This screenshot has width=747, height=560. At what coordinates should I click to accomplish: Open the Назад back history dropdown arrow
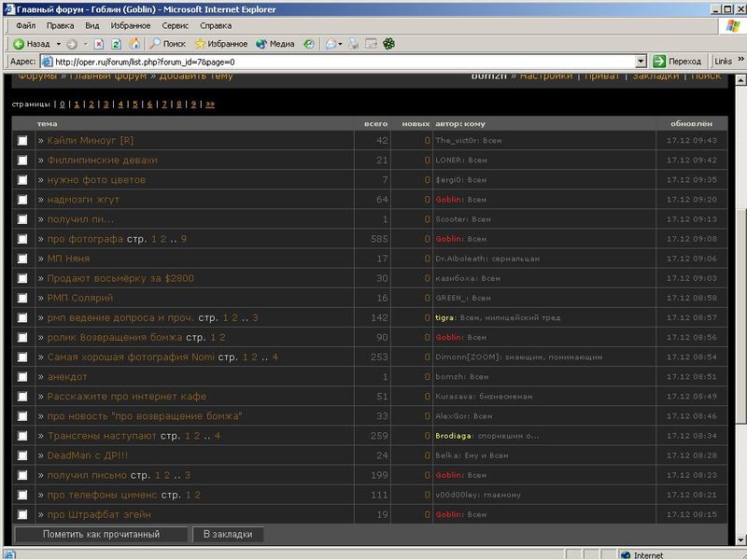(x=58, y=44)
